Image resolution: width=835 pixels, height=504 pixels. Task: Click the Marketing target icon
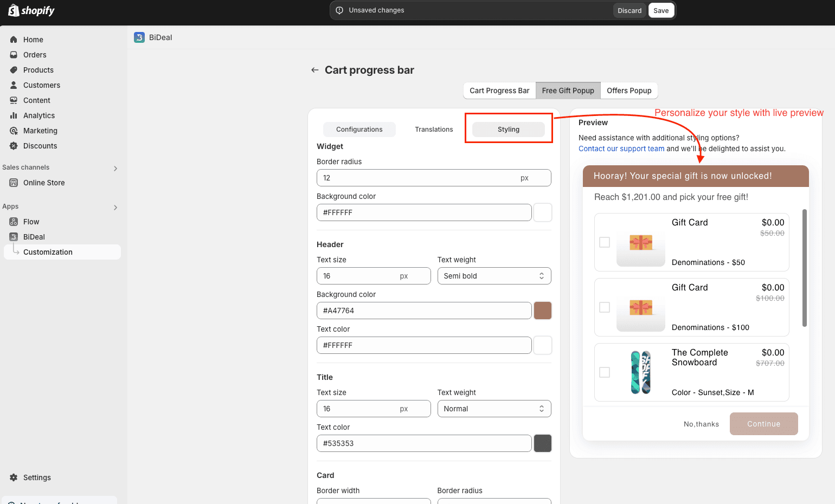[14, 131]
